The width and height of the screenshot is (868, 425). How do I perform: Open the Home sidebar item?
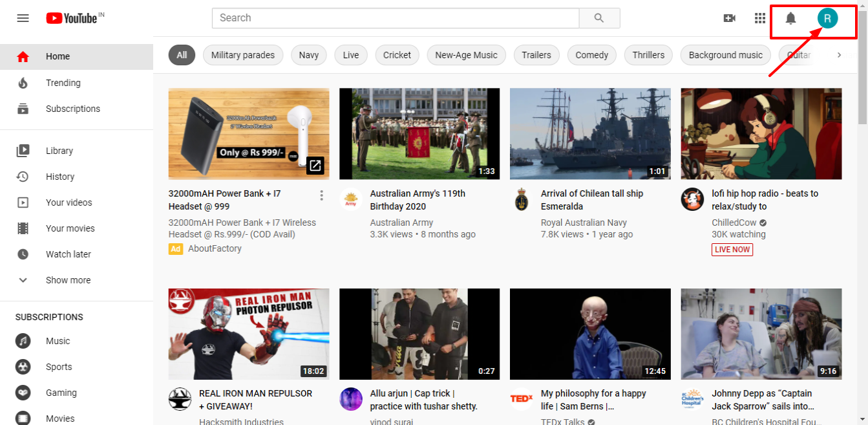pyautogui.click(x=76, y=57)
